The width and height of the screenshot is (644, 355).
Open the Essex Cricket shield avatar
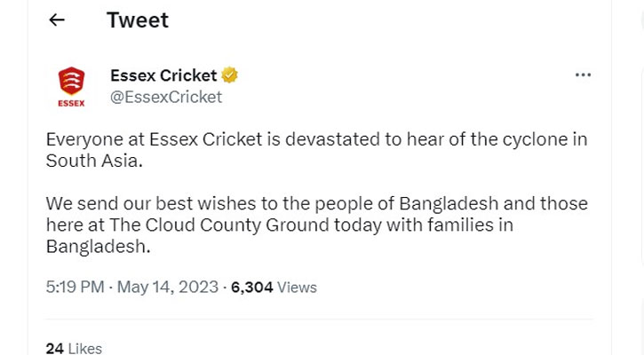(71, 87)
